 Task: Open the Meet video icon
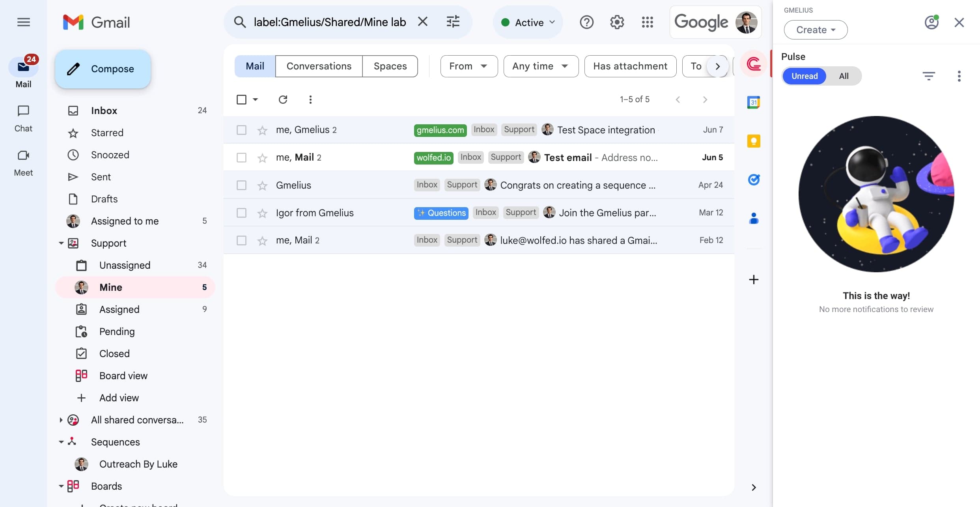pos(23,155)
